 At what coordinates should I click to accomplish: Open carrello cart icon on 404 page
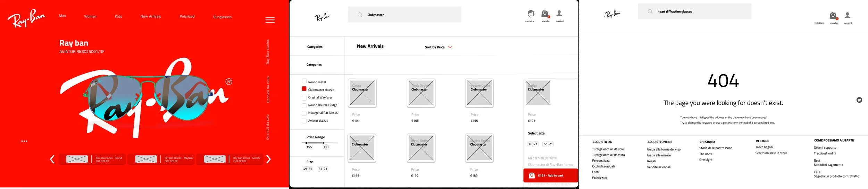point(834,16)
